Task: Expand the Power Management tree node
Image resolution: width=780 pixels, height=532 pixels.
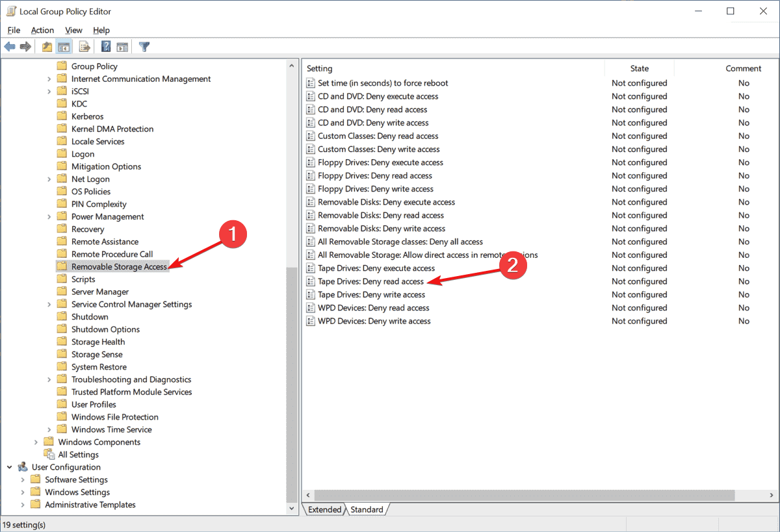Action: point(49,217)
